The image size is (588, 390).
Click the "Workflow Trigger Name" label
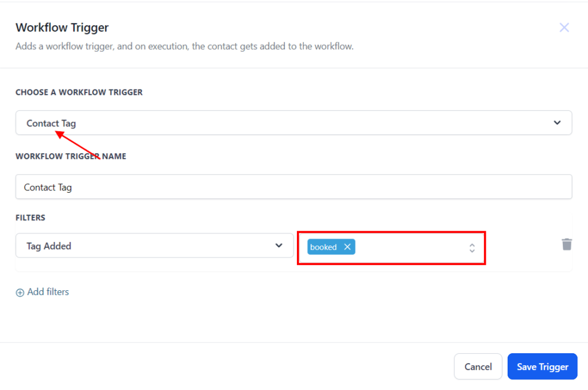pyautogui.click(x=71, y=157)
